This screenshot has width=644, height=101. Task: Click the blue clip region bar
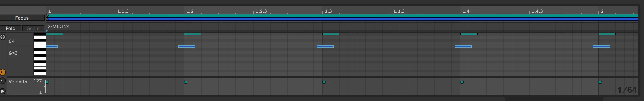coord(342,19)
